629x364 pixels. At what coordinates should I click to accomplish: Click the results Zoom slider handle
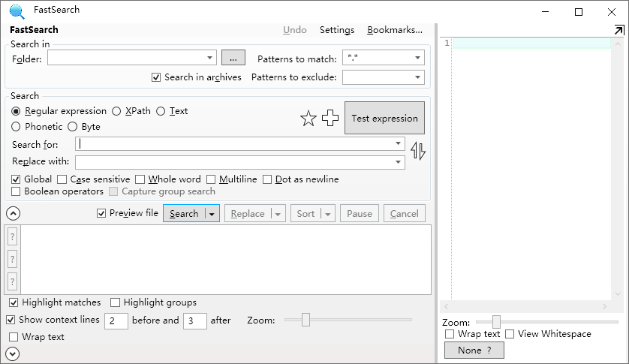point(305,320)
